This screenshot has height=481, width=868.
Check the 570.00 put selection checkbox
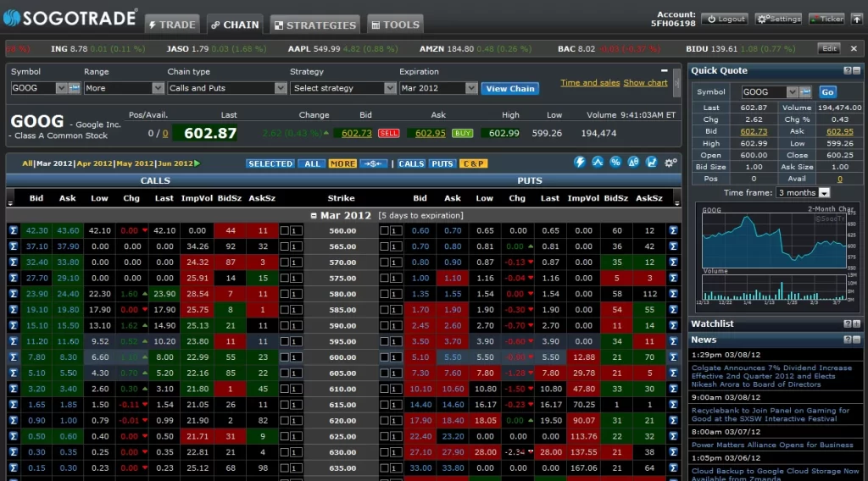384,262
